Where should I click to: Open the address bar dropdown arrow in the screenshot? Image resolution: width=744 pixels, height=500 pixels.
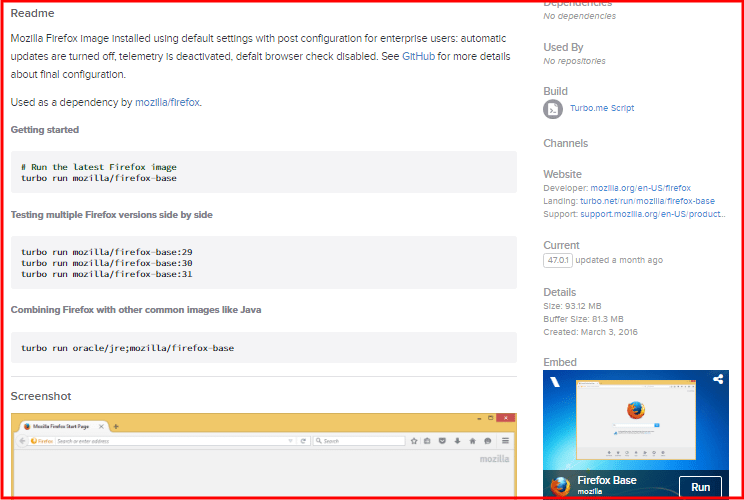[290, 441]
